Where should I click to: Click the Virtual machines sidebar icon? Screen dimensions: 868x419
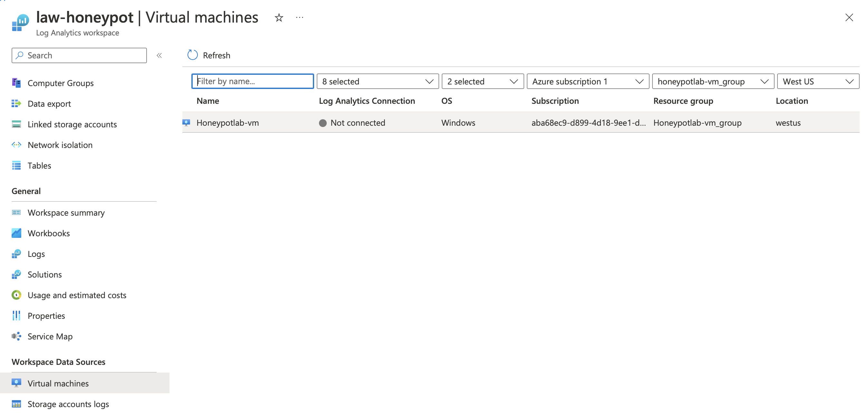tap(16, 383)
